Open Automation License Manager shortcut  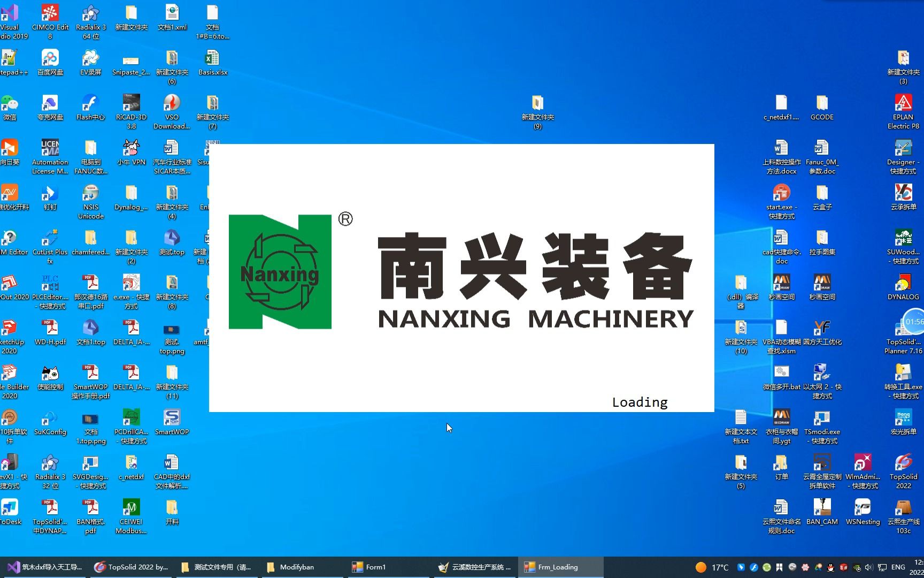[x=50, y=156]
